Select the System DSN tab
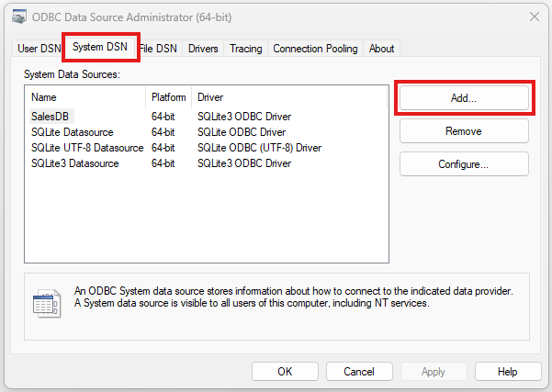 pyautogui.click(x=100, y=48)
